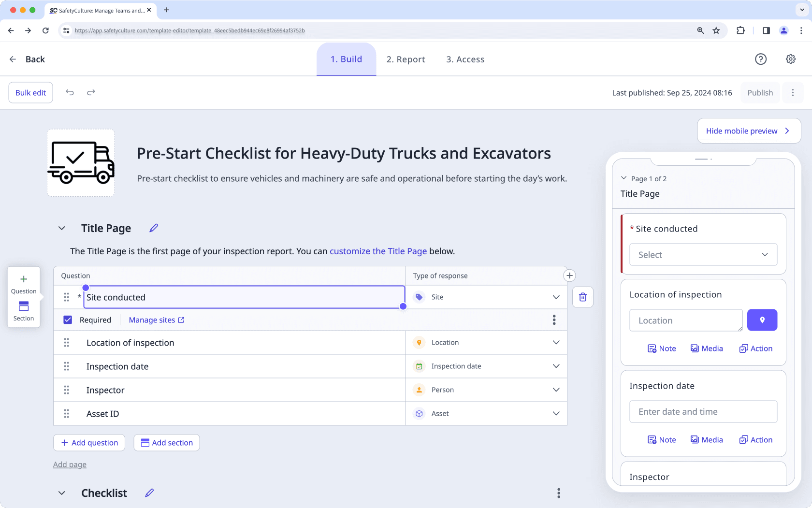Image resolution: width=812 pixels, height=508 pixels.
Task: Click the Location input field in mobile preview
Action: click(x=685, y=320)
